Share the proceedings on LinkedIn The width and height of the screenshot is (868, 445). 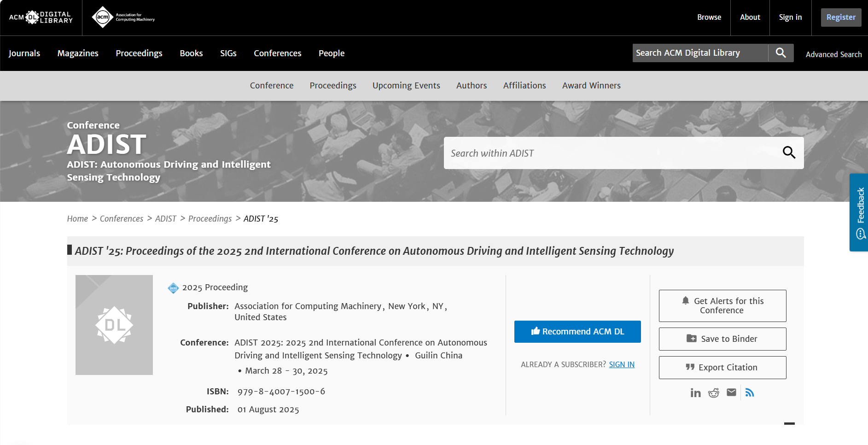(695, 392)
